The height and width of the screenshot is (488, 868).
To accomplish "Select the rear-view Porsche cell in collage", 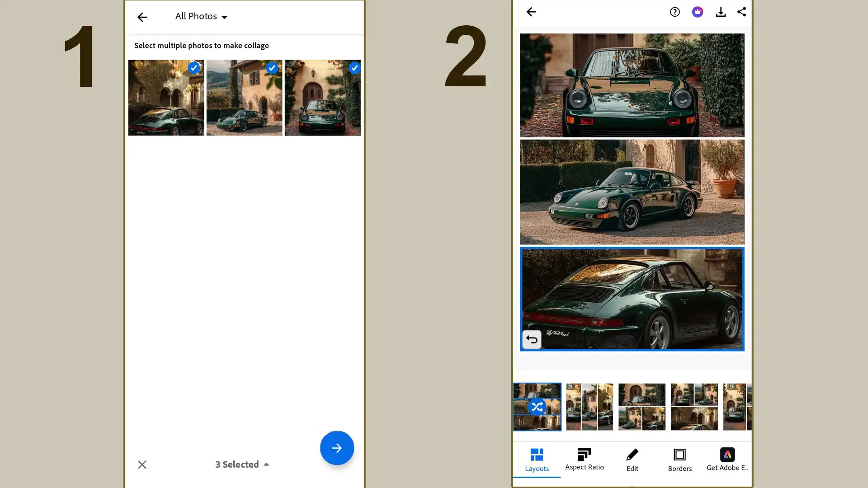I will click(632, 299).
